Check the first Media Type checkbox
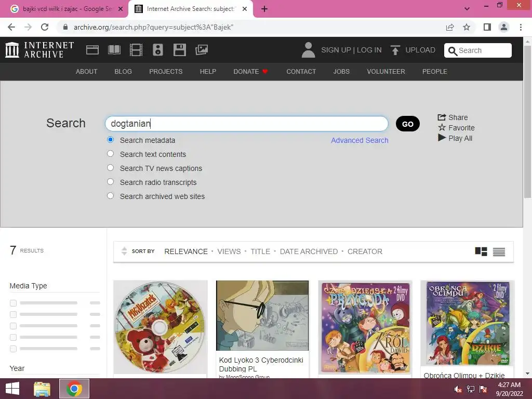The image size is (532, 399). (13, 303)
